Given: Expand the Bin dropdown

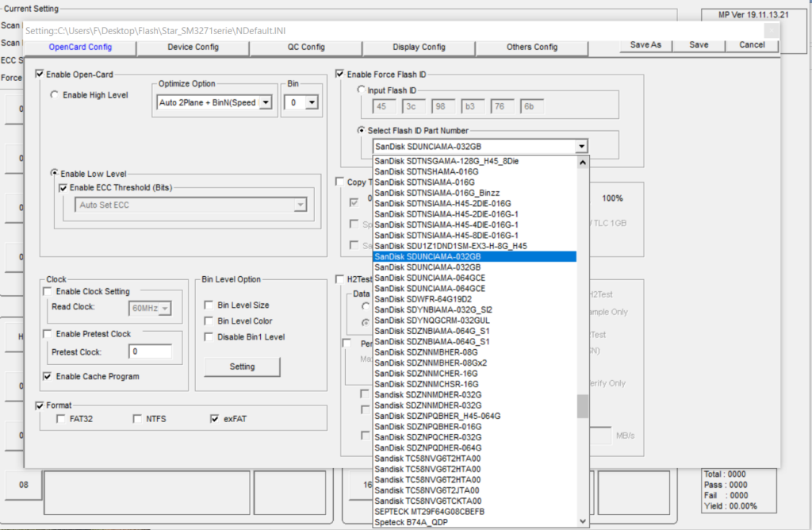Looking at the screenshot, I should [x=311, y=102].
